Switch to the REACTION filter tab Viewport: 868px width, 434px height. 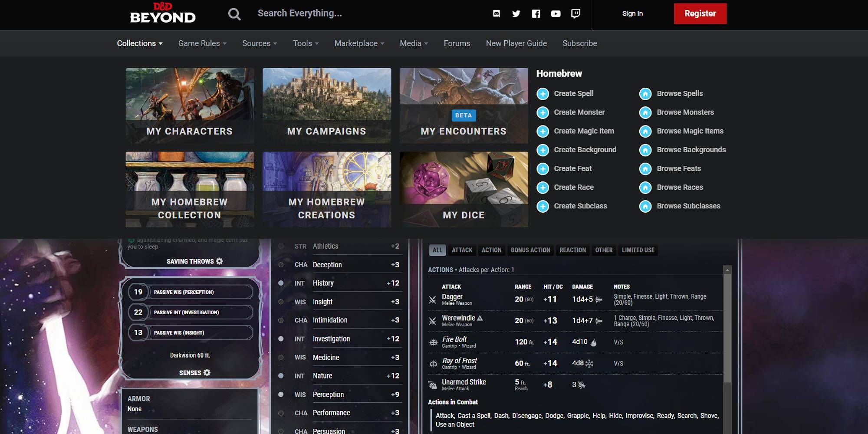click(572, 250)
